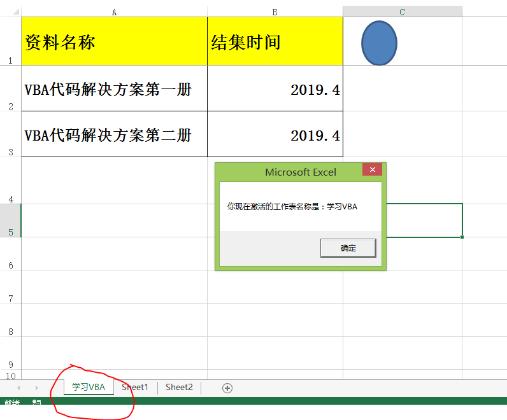Select row 4 header

coord(10,181)
